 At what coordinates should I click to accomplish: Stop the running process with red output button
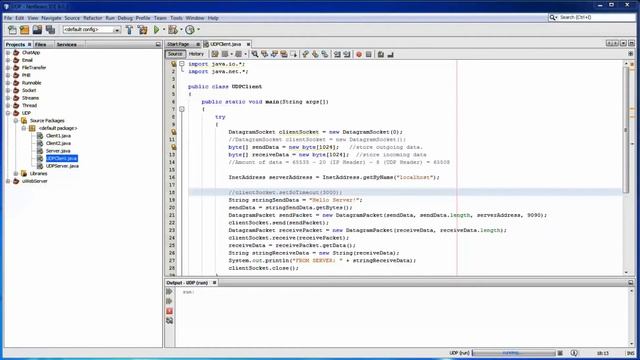(169, 311)
